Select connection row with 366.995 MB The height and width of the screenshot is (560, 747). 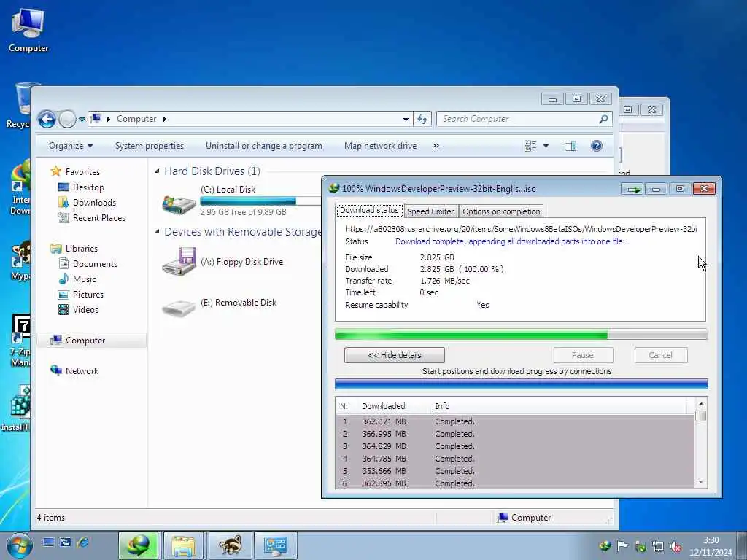point(515,434)
